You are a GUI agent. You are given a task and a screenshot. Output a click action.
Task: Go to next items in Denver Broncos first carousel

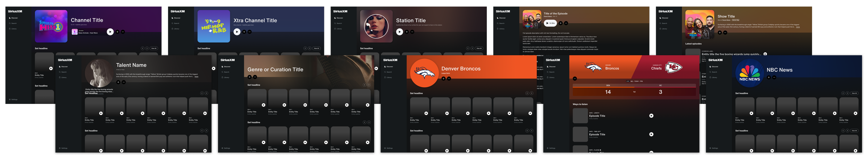click(531, 93)
